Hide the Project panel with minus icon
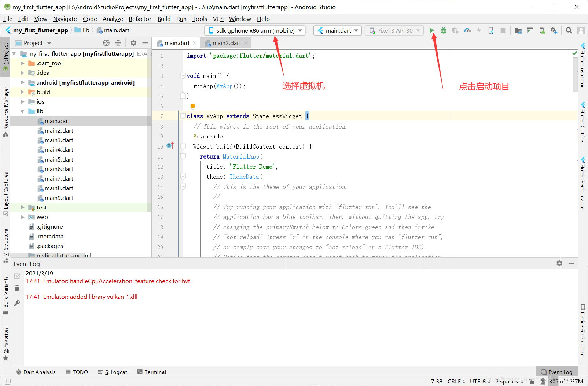The image size is (588, 386). [145, 43]
